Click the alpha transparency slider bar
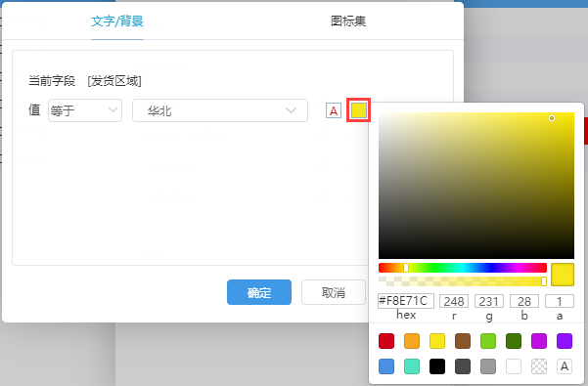The image size is (588, 386). [x=463, y=281]
